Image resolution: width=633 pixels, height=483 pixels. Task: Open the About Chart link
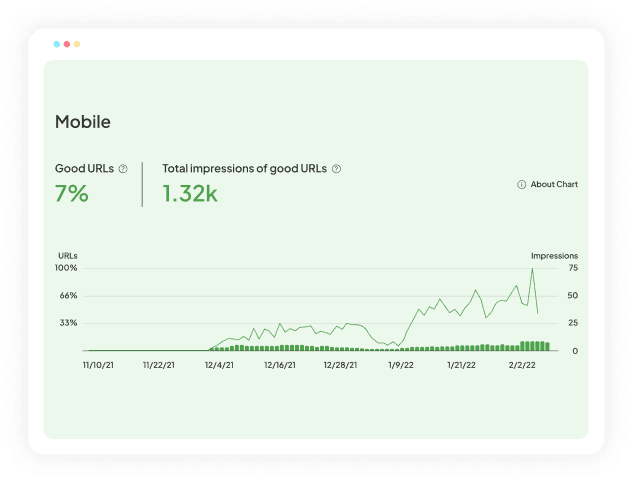click(x=554, y=185)
